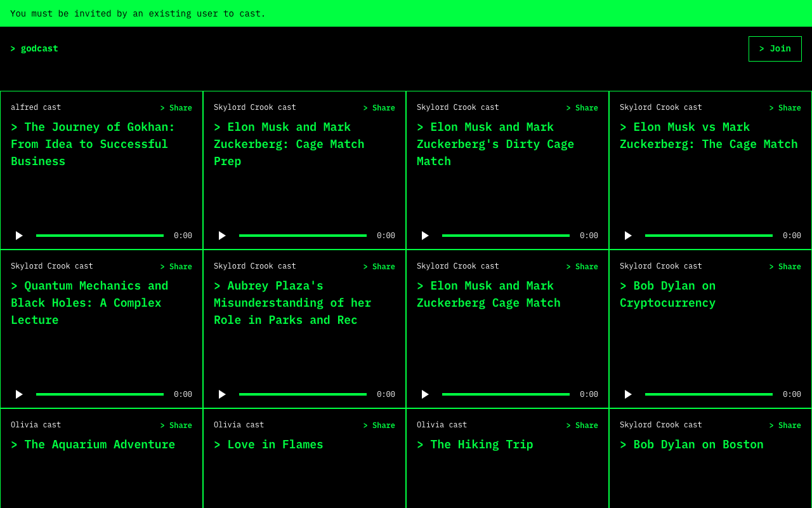
Task: Click the Join button
Action: click(x=775, y=49)
